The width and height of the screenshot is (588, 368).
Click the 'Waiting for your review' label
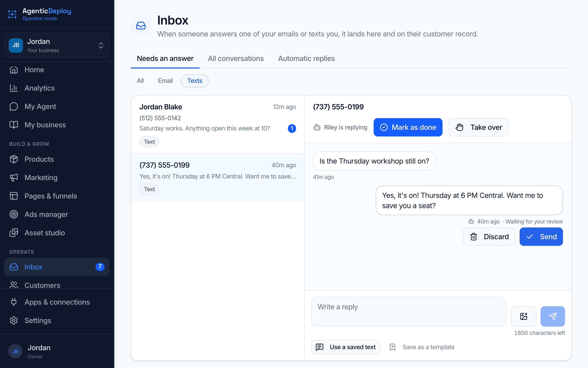pyautogui.click(x=534, y=221)
